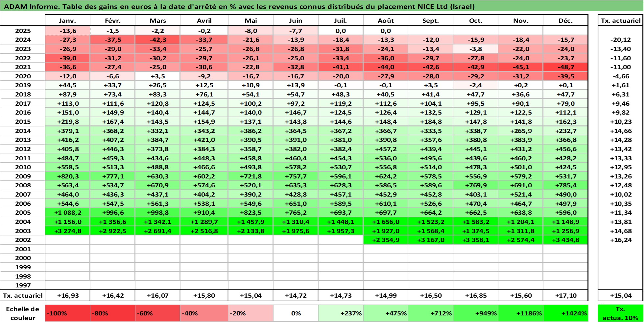The height and width of the screenshot is (322, 644).
Task: Select cell +1 088,2 for January 2005
Action: click(x=67, y=213)
